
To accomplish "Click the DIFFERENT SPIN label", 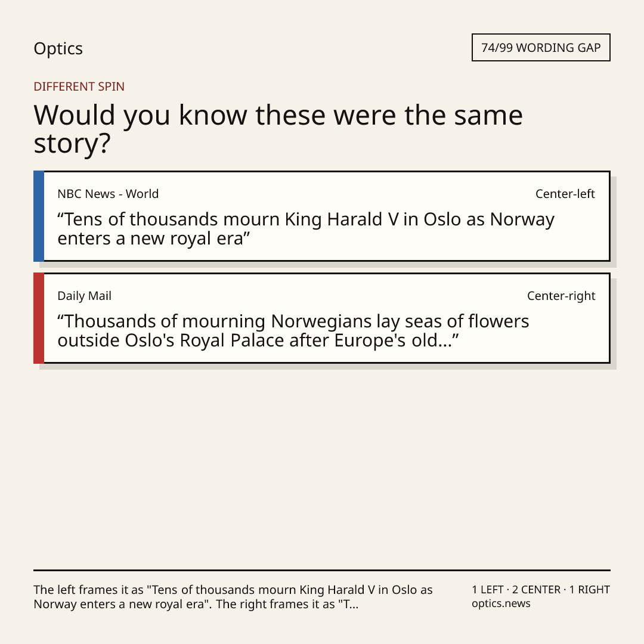I will (79, 86).
